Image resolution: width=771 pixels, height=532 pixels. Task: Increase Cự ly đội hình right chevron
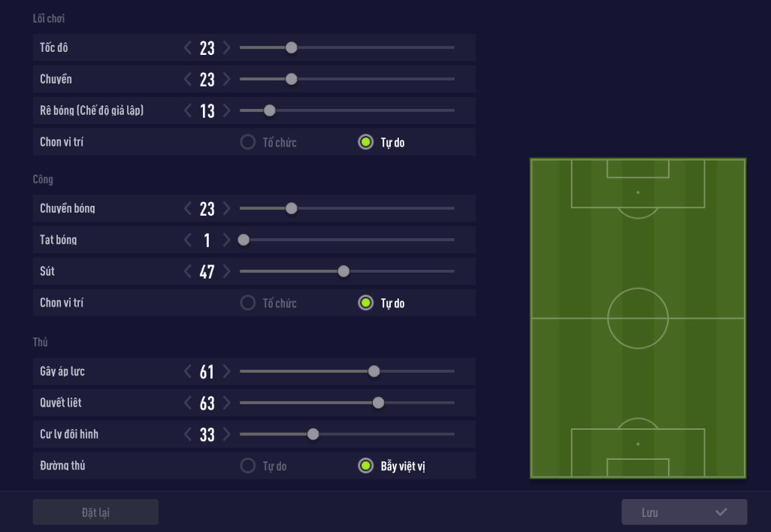click(x=227, y=435)
